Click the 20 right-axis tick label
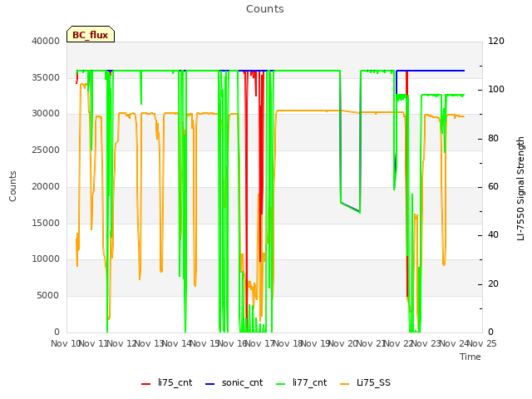This screenshot has height=399, width=532. point(493,283)
